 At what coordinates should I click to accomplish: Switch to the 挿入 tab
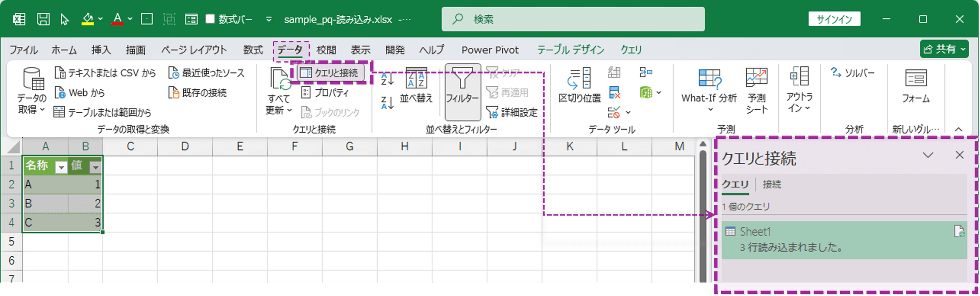101,50
